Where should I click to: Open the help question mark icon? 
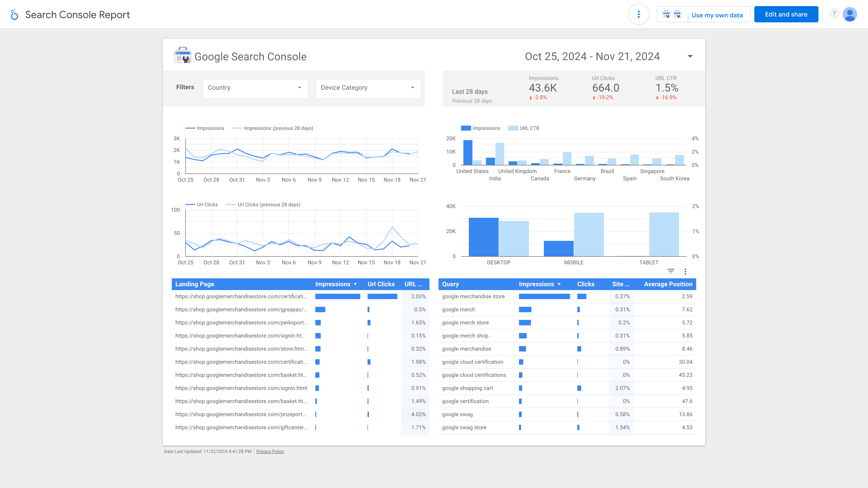tap(834, 14)
